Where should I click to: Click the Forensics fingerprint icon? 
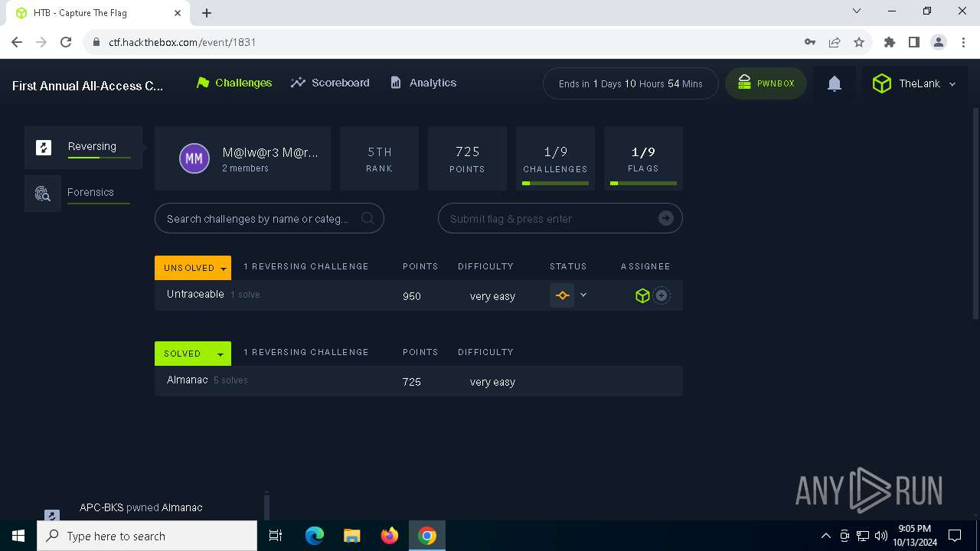click(43, 194)
